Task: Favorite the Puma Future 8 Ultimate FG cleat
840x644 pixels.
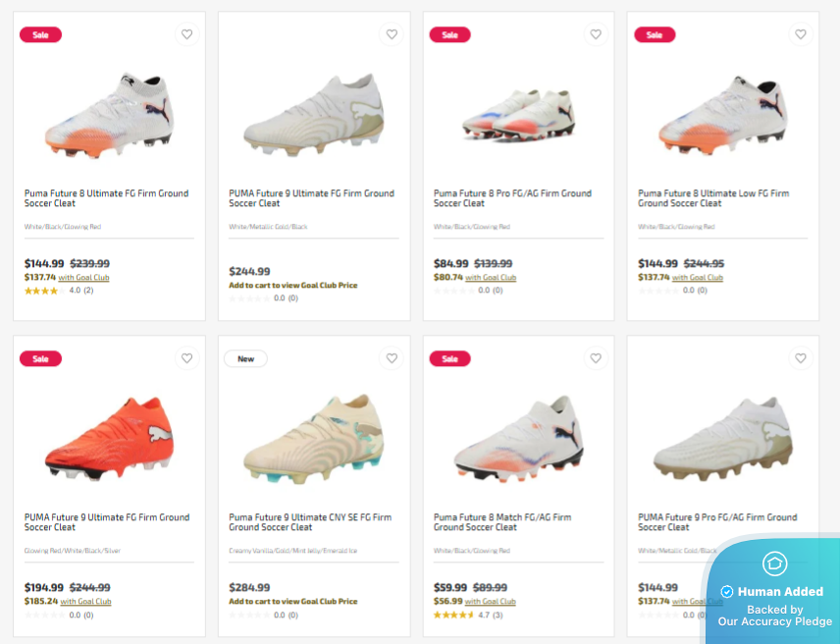Action: coord(186,34)
